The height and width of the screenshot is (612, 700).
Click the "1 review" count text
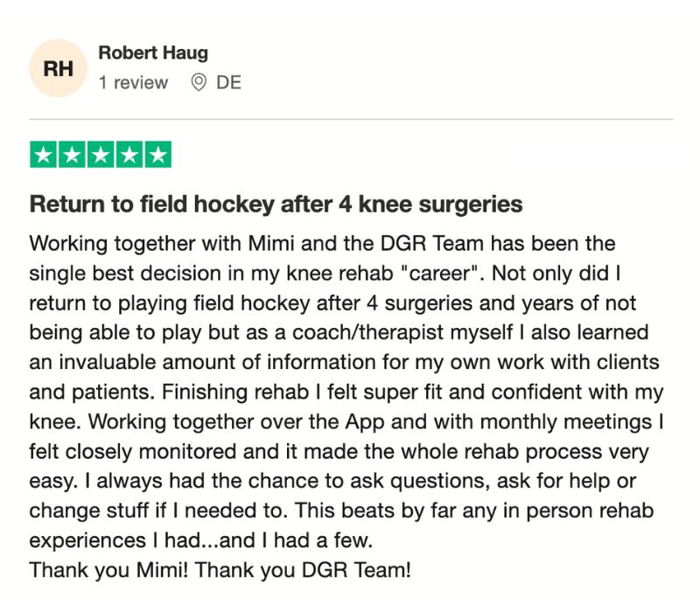coord(133,82)
